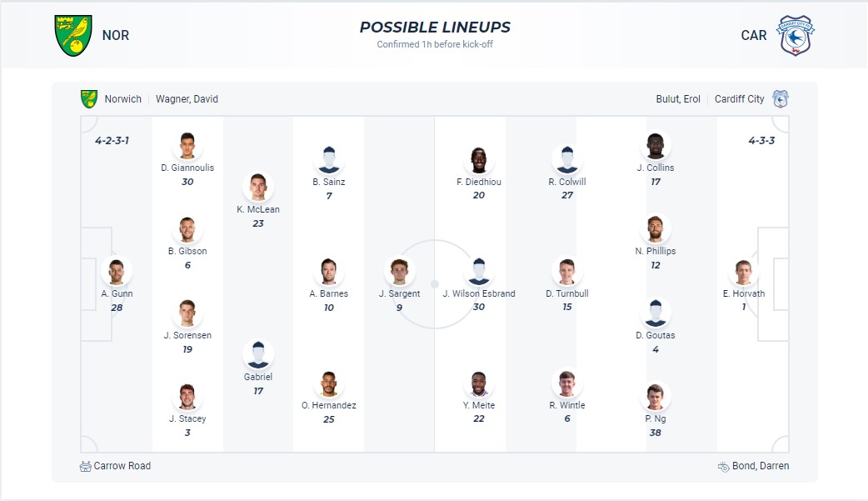Select the K. McLean player name
The width and height of the screenshot is (868, 501).
[258, 209]
